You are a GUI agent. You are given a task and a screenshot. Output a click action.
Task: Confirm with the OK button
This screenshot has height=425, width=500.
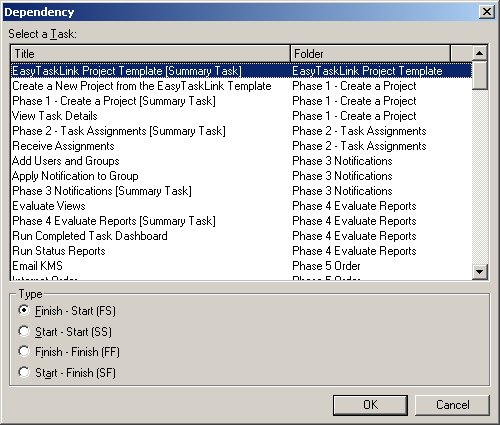point(370,405)
